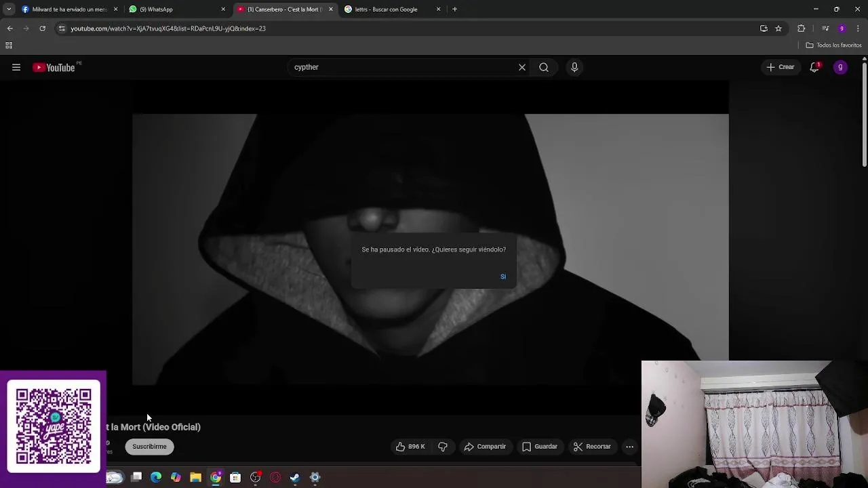
Task: Click the Crear button
Action: [780, 67]
